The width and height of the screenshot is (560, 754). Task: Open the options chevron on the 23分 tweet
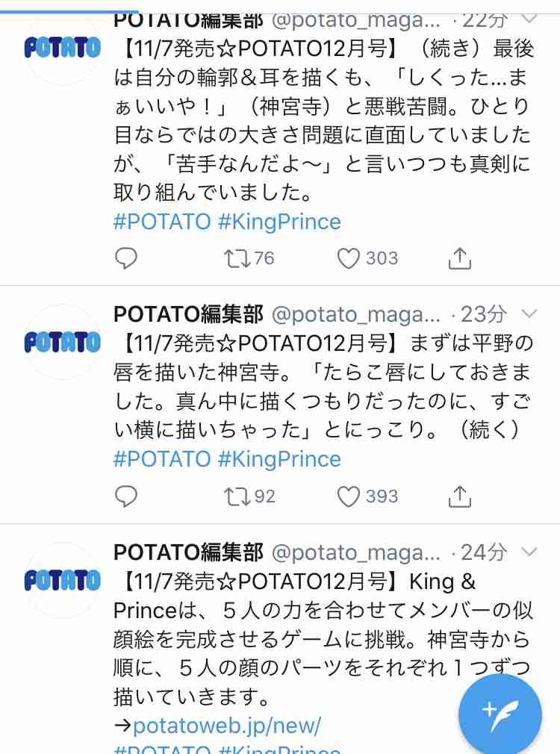529,314
